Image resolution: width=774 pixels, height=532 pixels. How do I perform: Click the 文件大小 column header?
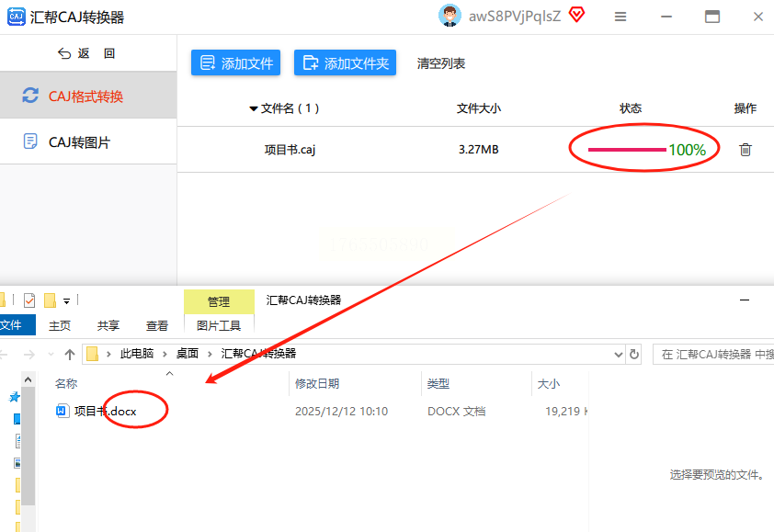(478, 108)
